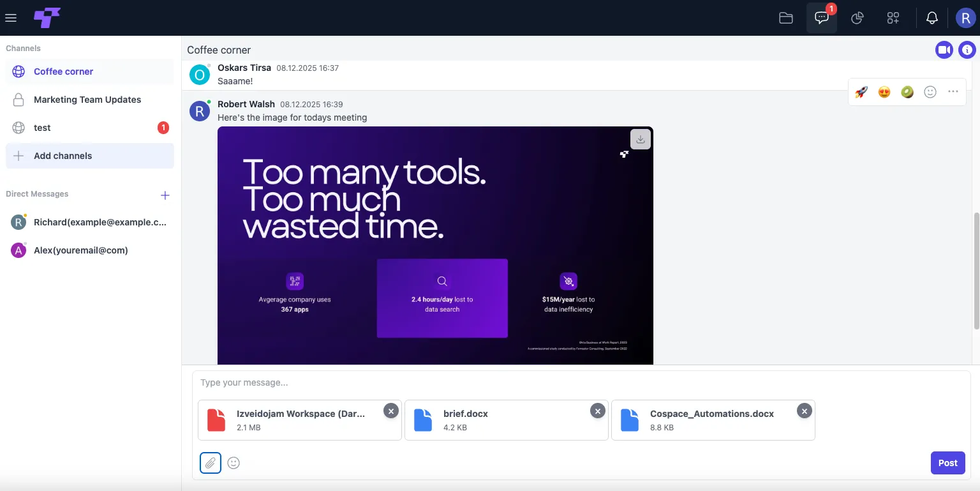Start a video call in Coffee corner
Viewport: 980px width, 491px height.
(x=944, y=50)
